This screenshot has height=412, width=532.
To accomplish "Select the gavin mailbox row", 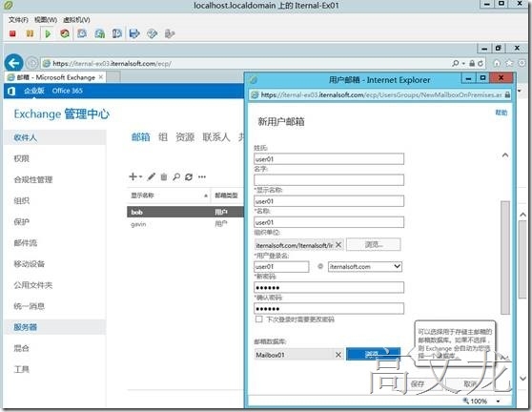I will pyautogui.click(x=185, y=224).
